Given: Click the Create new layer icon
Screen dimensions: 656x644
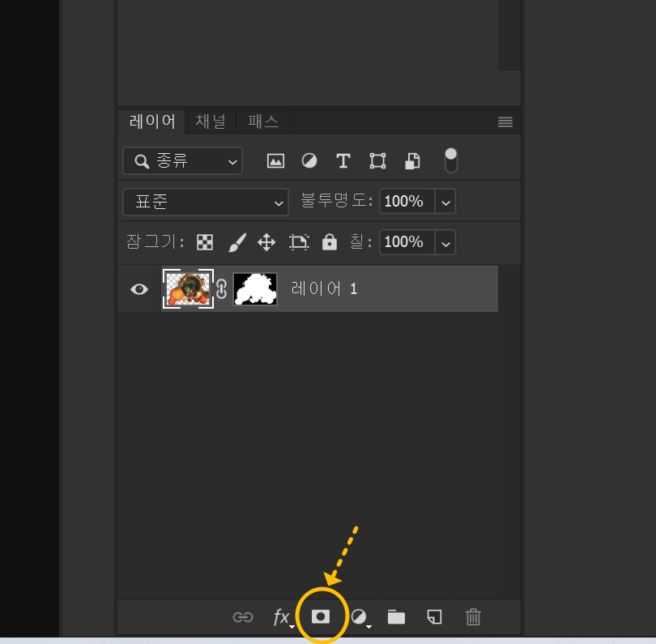Looking at the screenshot, I should (x=434, y=616).
